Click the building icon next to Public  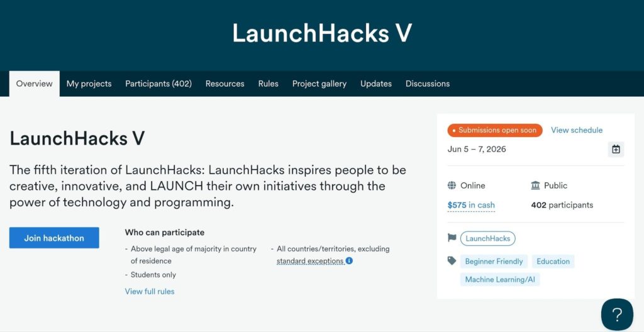click(536, 185)
